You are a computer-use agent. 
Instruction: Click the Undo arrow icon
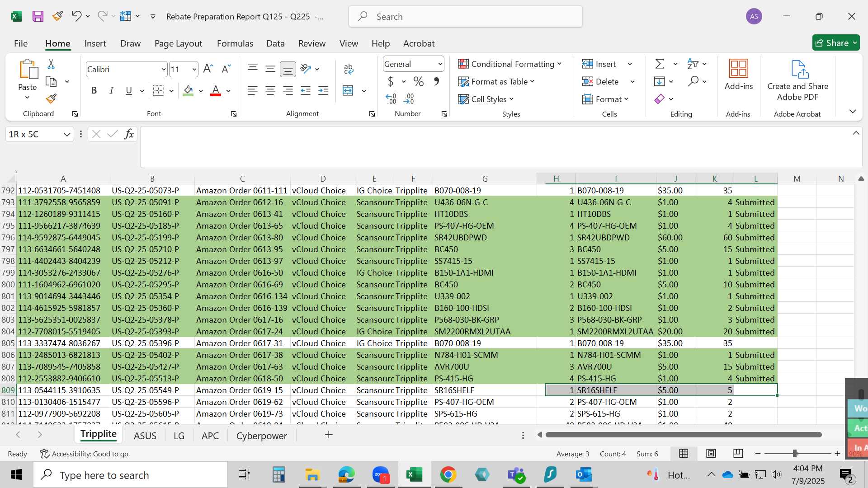coord(76,16)
